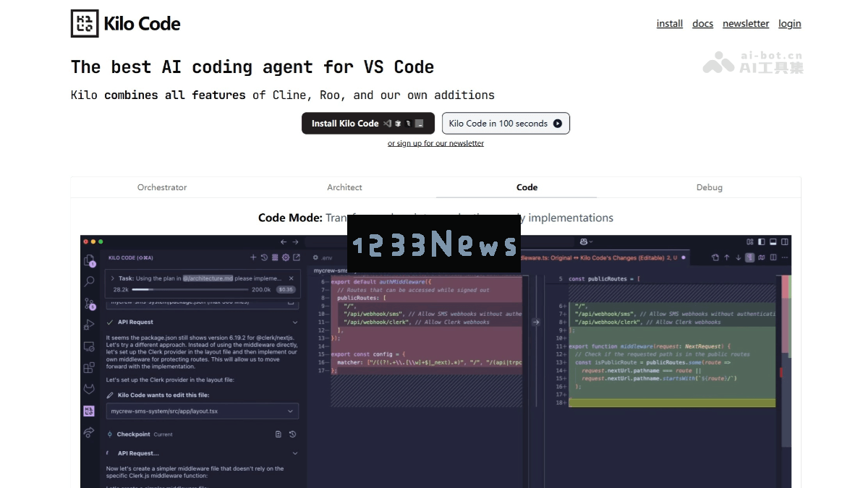
Task: Click the view changes icon beside Checkpoint
Action: click(x=278, y=435)
